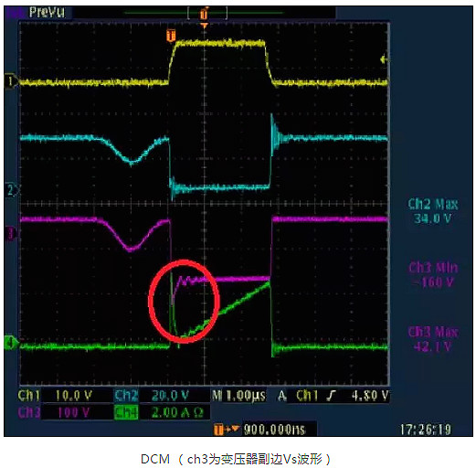
Task: Click the trigger source A Ch1 readout
Action: [299, 396]
